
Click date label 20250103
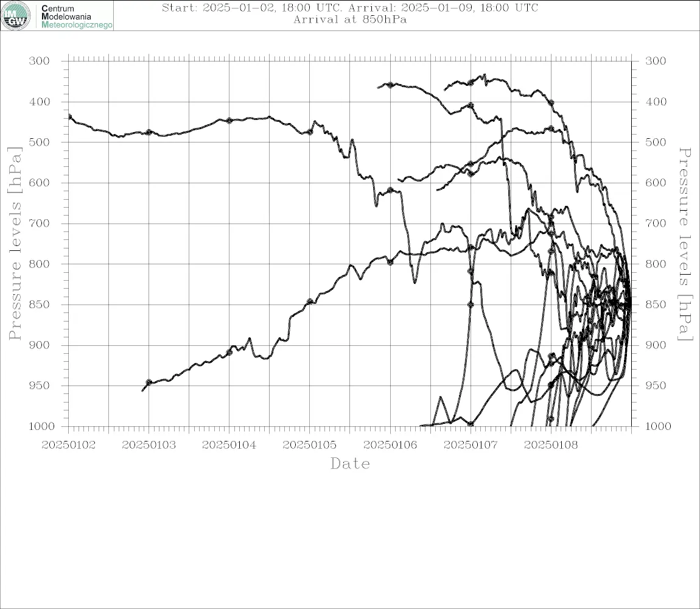pos(149,445)
